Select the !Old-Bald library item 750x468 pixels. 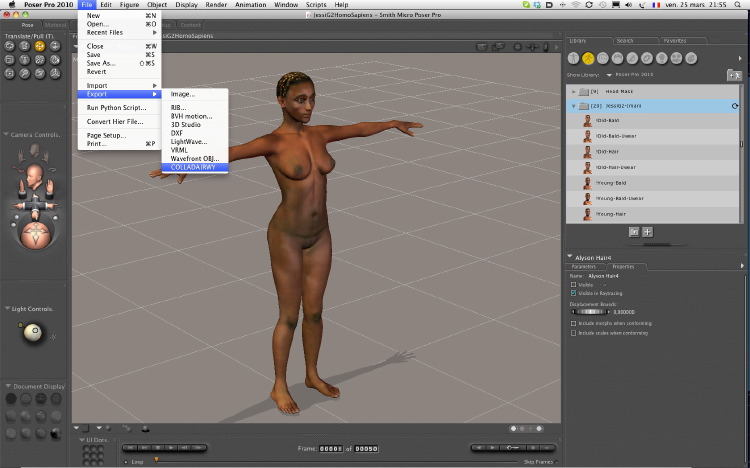pos(652,121)
